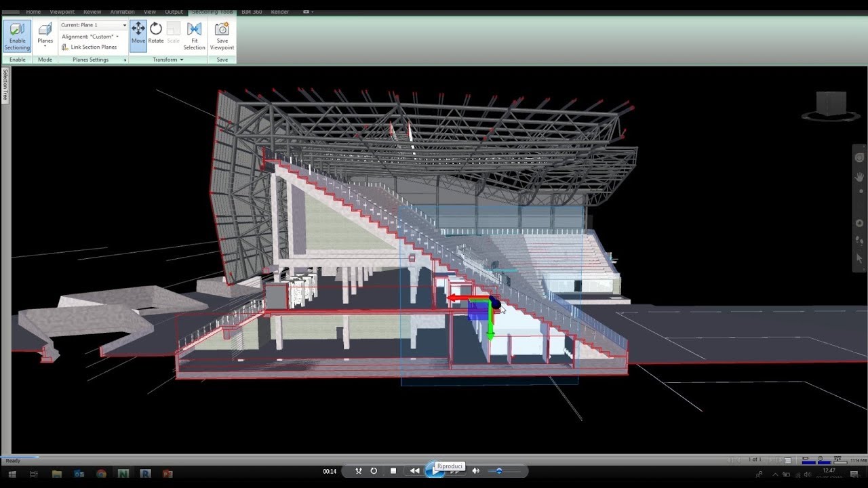Open the Windows Start menu
The width and height of the screenshot is (868, 488).
point(12,474)
